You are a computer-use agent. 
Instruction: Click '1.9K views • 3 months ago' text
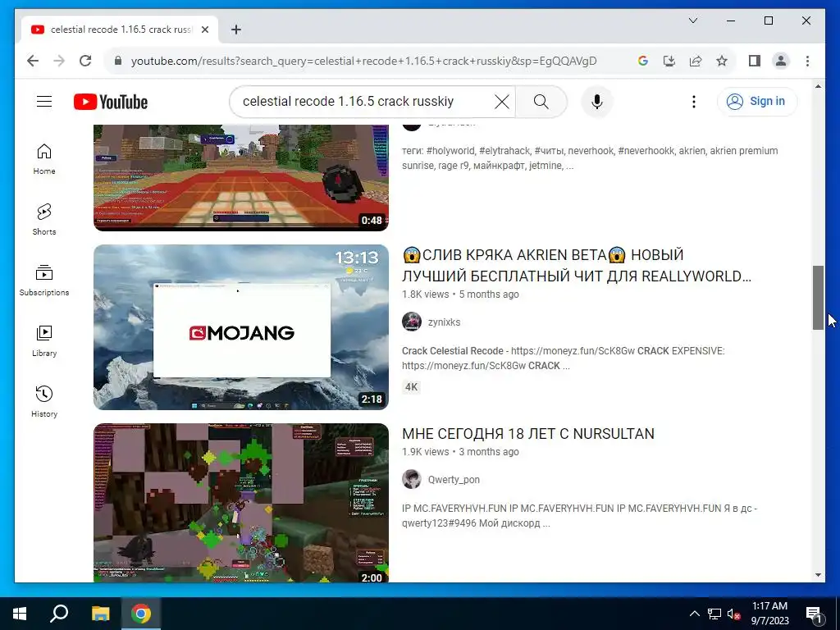[x=460, y=452]
